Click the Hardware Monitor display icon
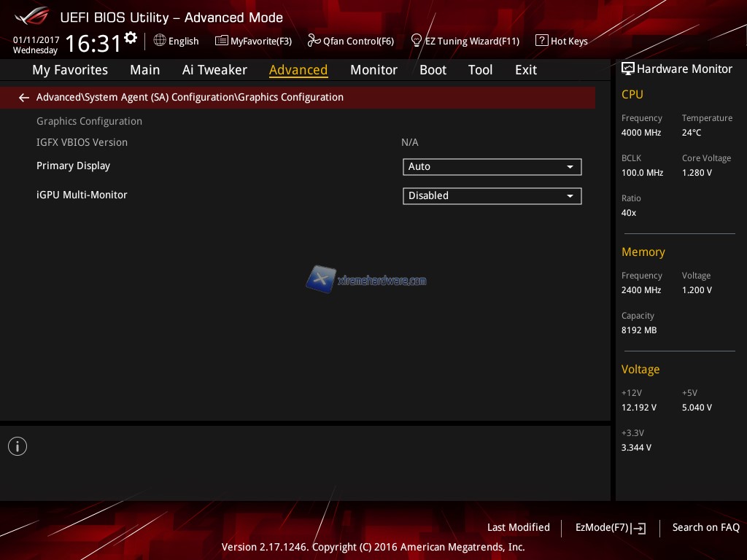 627,69
